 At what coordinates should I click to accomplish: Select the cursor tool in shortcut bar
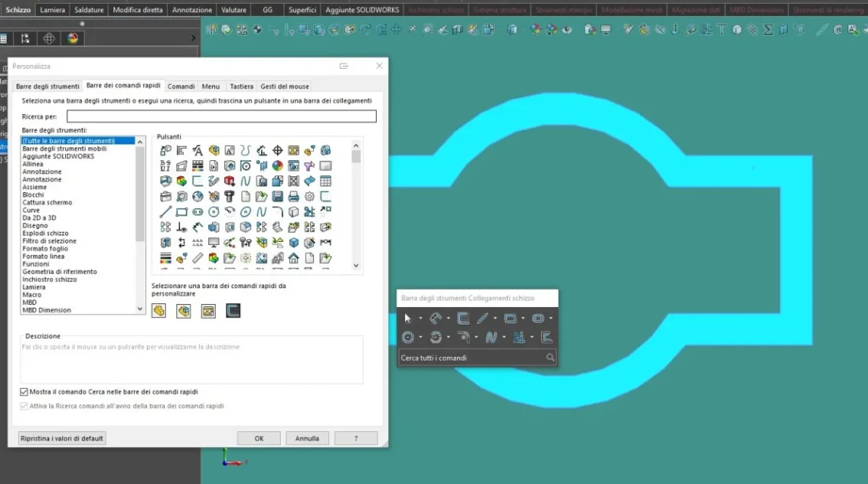tap(408, 318)
